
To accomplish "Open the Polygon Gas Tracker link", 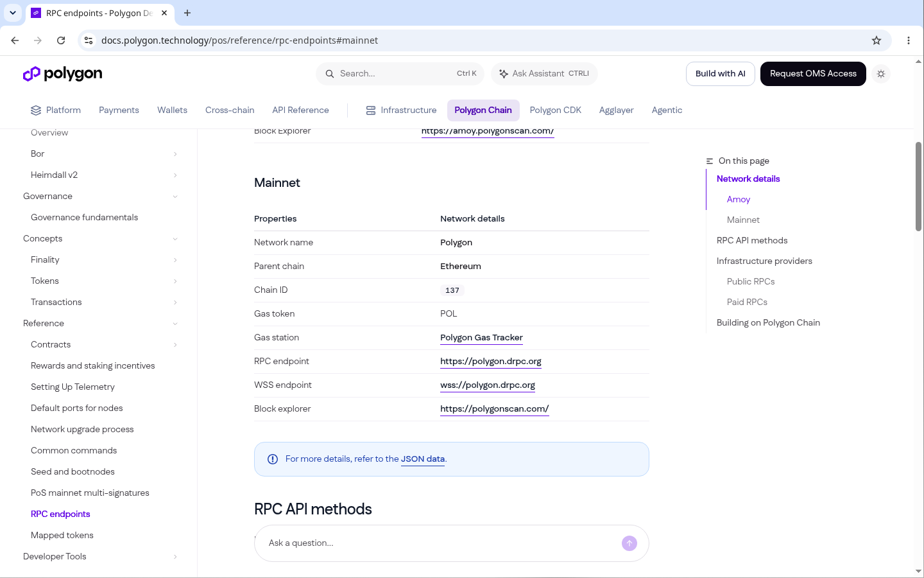I will [481, 338].
